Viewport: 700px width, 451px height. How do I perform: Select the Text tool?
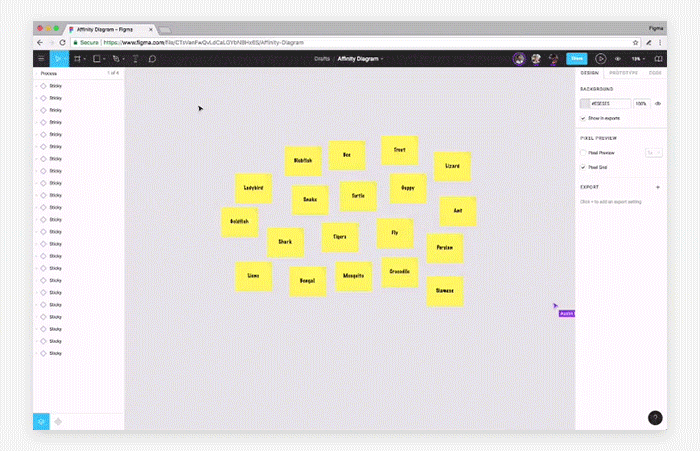pos(135,58)
